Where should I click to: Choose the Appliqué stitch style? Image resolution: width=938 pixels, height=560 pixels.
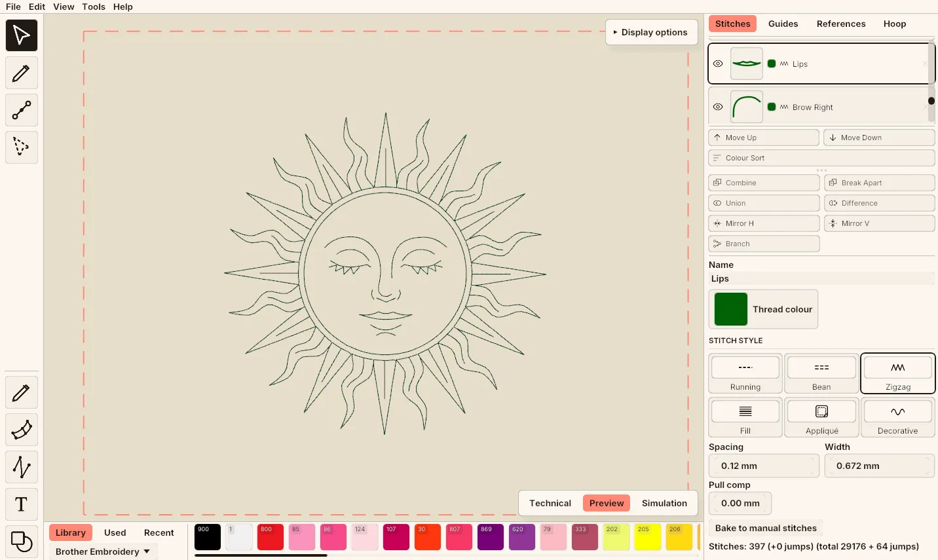tap(821, 418)
